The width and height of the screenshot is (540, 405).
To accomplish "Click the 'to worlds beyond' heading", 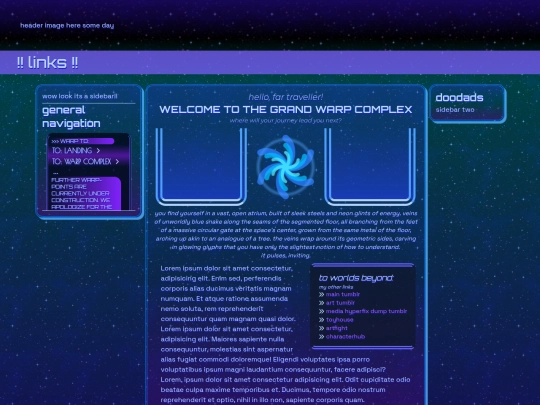I will coord(356,278).
